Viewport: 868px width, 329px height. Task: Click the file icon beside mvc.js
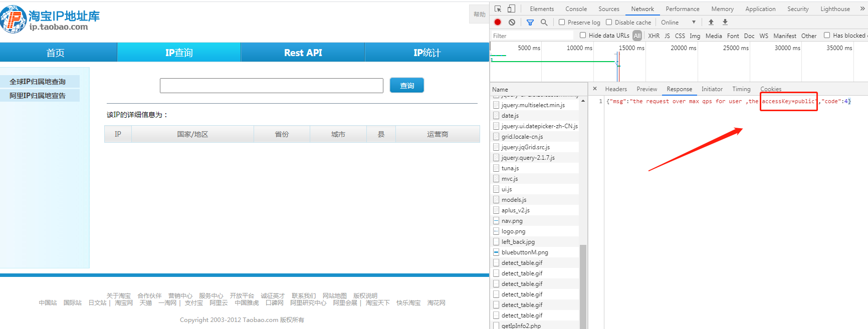[x=496, y=179]
